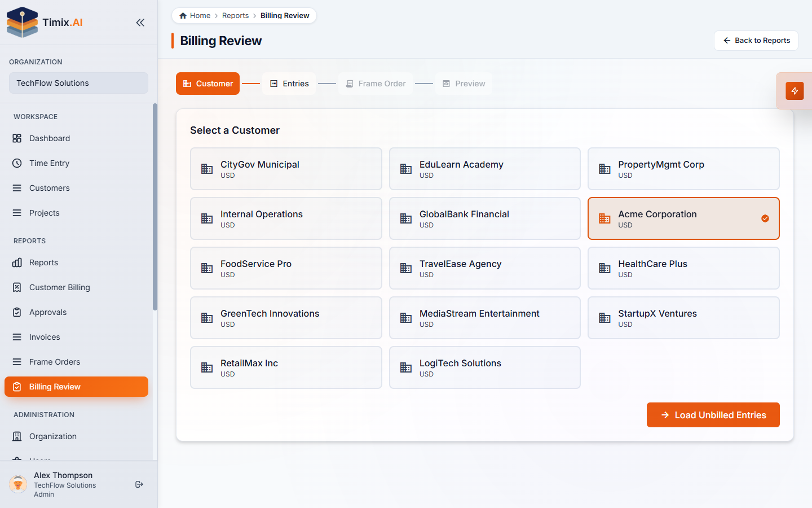Click Acme Corporation orange building icon
812x508 pixels.
604,218
